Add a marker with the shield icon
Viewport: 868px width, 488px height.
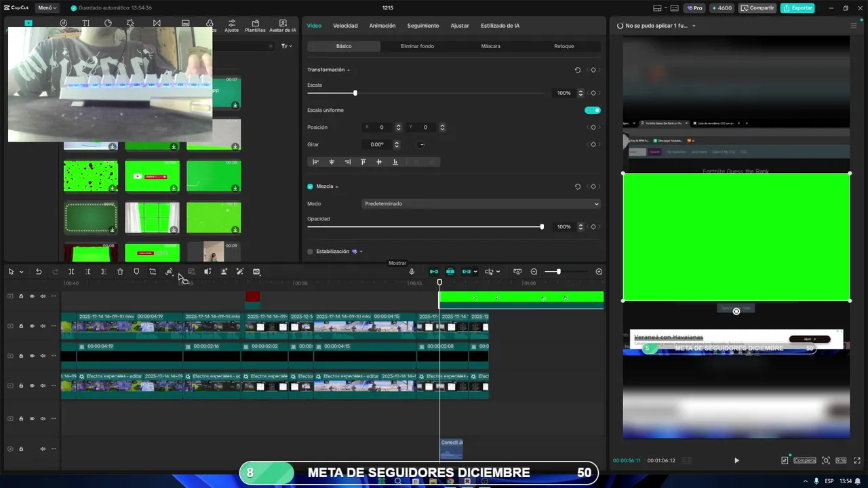[136, 272]
